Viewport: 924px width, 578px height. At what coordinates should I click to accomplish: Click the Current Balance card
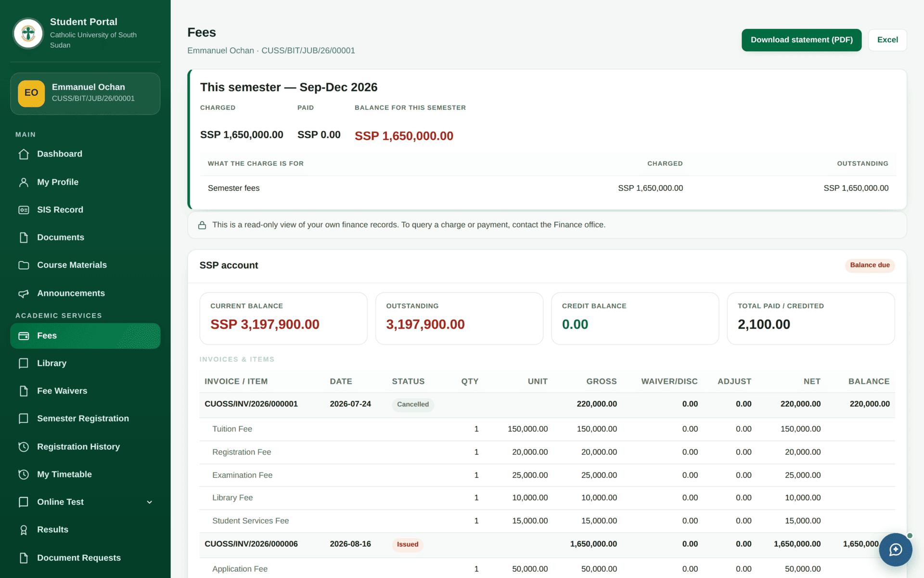[283, 318]
